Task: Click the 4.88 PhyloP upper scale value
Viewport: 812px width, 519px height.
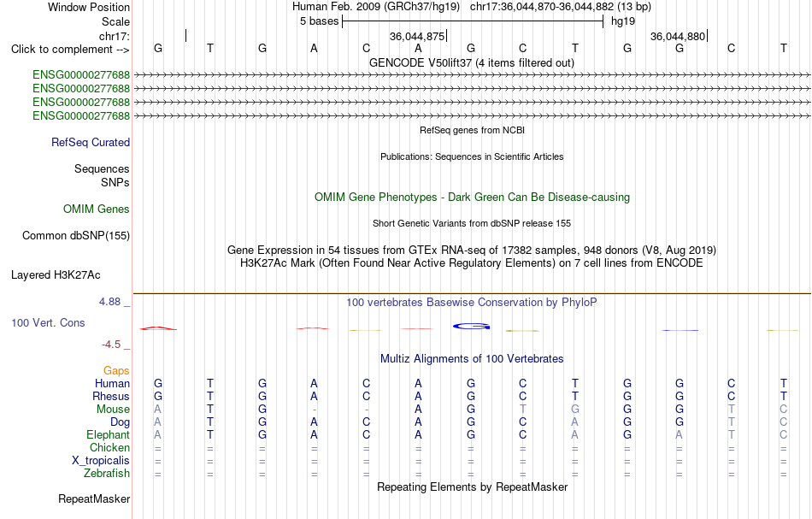Action: [x=109, y=302]
